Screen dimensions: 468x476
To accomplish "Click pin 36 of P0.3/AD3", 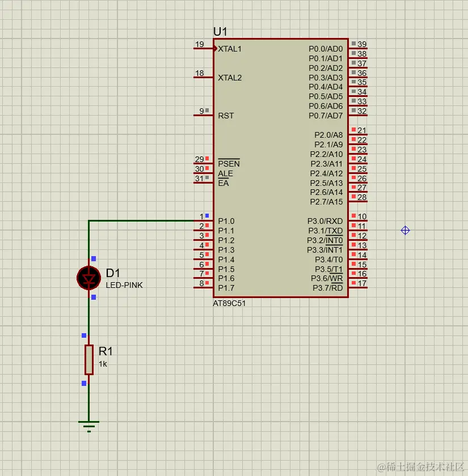I will pos(358,78).
